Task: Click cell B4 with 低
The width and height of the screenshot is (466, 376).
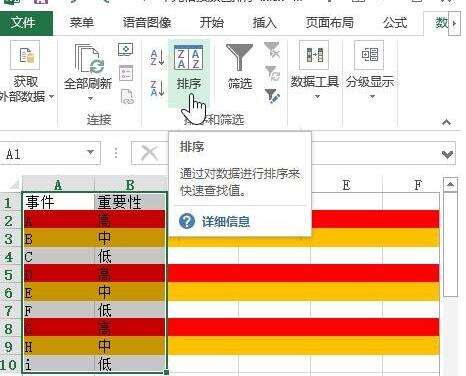Action: (x=130, y=256)
